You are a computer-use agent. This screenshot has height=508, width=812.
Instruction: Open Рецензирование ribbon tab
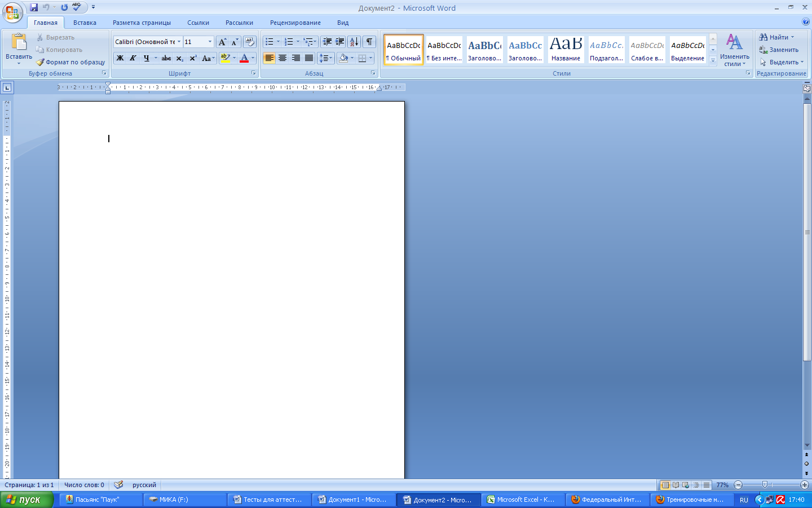click(x=295, y=23)
